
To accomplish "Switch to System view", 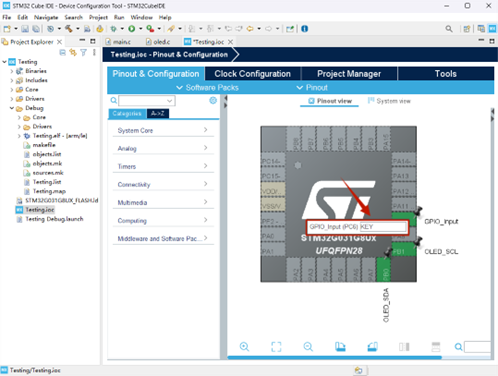I will click(389, 101).
